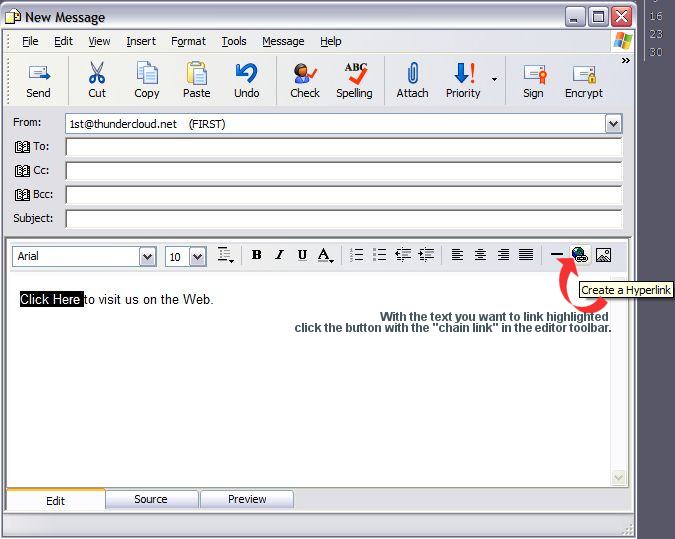This screenshot has height=539, width=675.
Task: Click in the Subject field
Action: coord(344,219)
